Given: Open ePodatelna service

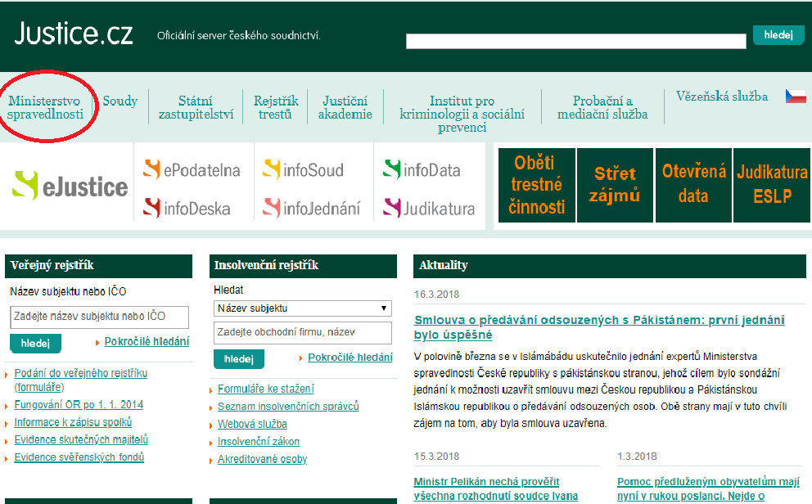Looking at the screenshot, I should tap(192, 169).
